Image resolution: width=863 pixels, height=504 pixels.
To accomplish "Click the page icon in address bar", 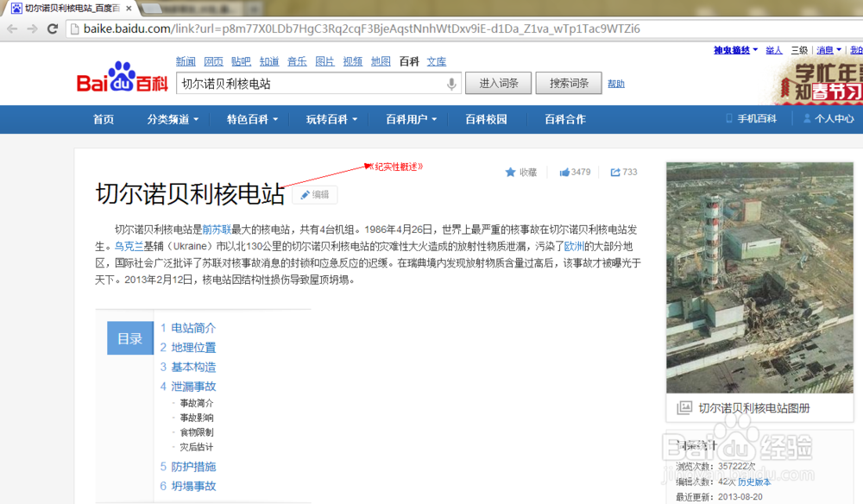I will coord(75,29).
